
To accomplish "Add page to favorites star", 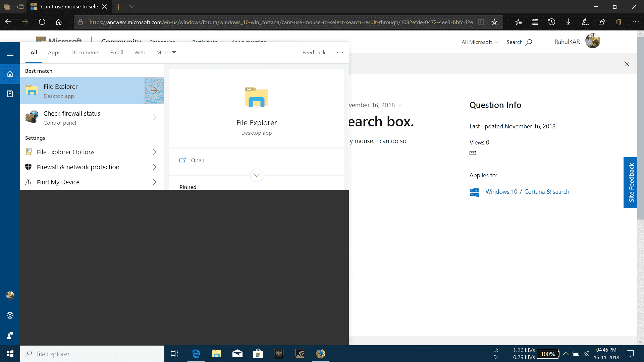I will 494,22.
